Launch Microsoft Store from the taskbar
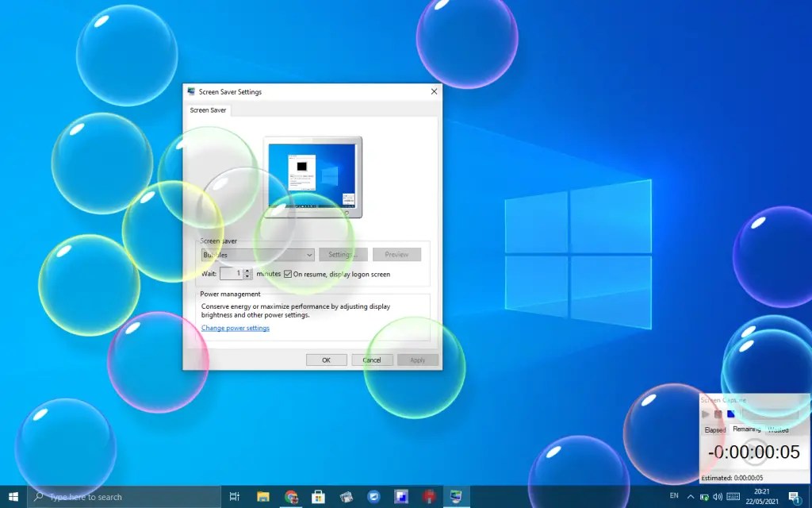 [x=318, y=496]
